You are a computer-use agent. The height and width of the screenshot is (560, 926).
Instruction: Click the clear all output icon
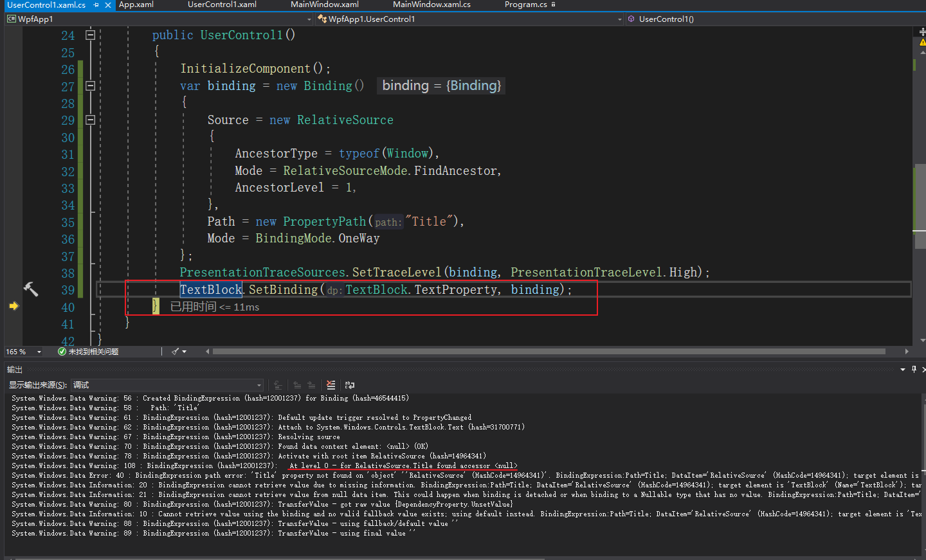pyautogui.click(x=331, y=385)
